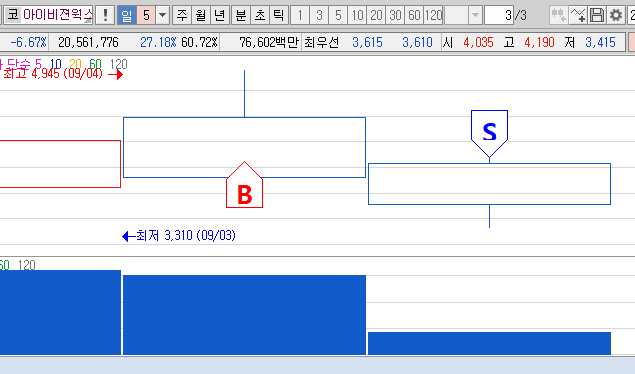635x374 pixels.
Task: Click the blue S sell marker
Action: click(x=490, y=134)
